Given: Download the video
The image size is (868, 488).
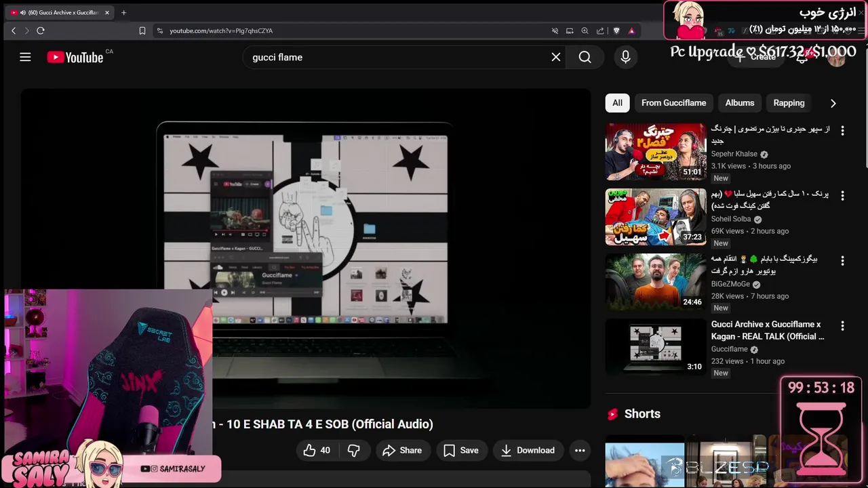Looking at the screenshot, I should click(x=528, y=450).
